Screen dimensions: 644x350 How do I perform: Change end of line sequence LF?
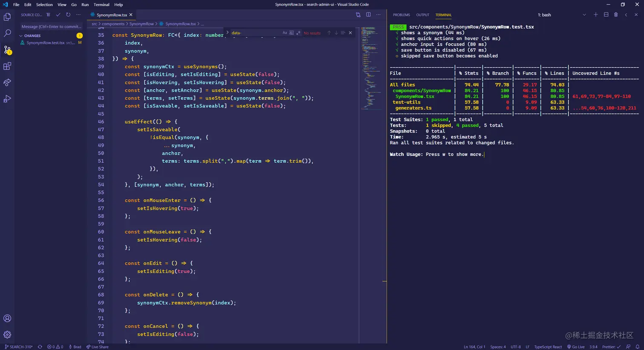[527, 347]
